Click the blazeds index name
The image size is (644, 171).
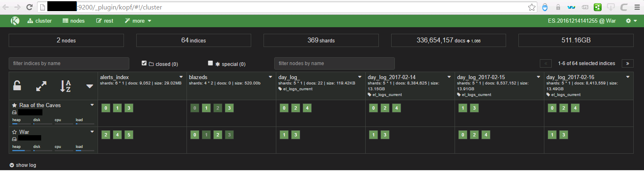point(198,77)
